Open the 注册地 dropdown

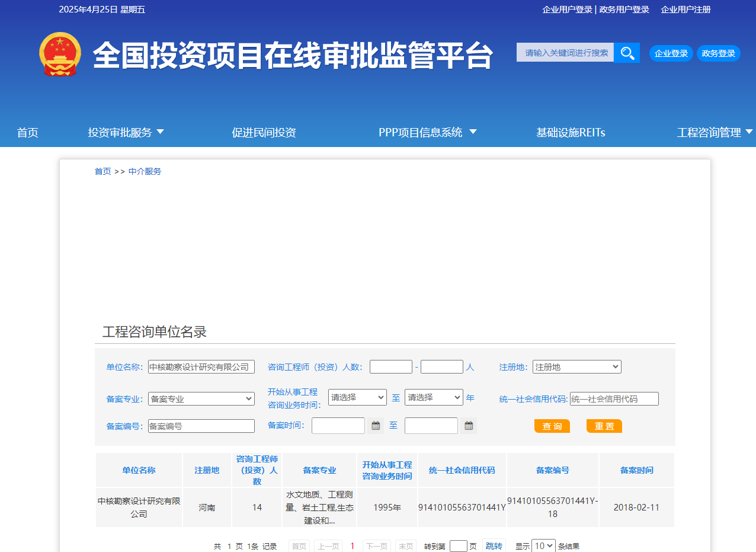coord(576,366)
